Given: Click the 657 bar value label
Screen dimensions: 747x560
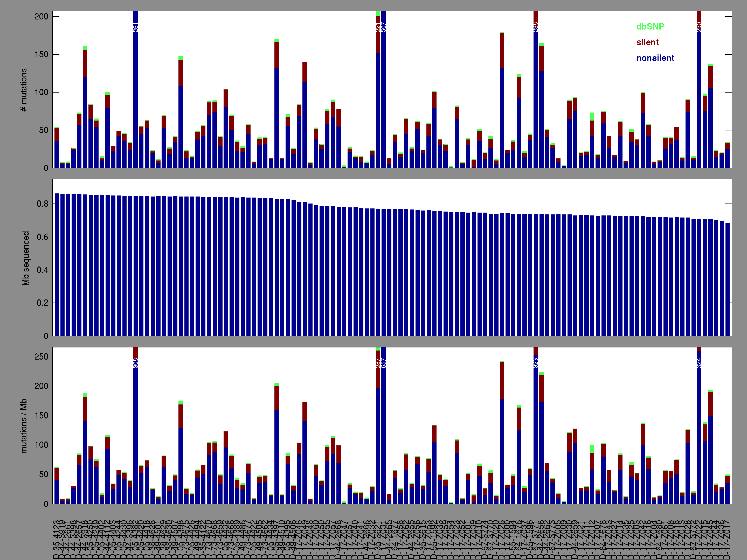Looking at the screenshot, I should coord(384,363).
